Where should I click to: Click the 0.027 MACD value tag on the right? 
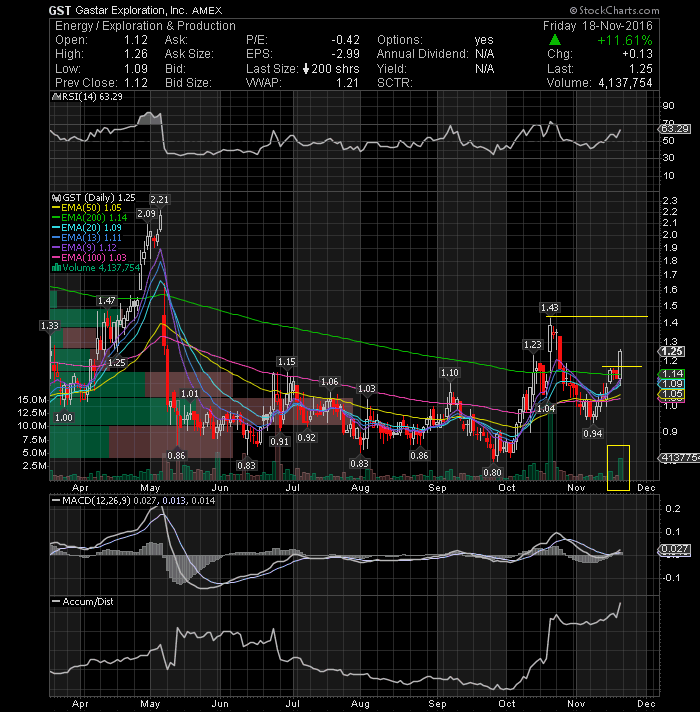coord(675,549)
